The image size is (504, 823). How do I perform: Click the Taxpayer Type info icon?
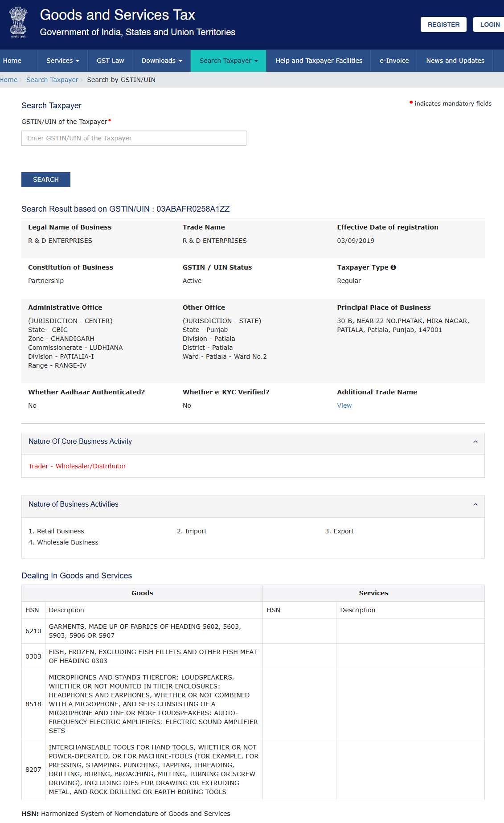(393, 267)
